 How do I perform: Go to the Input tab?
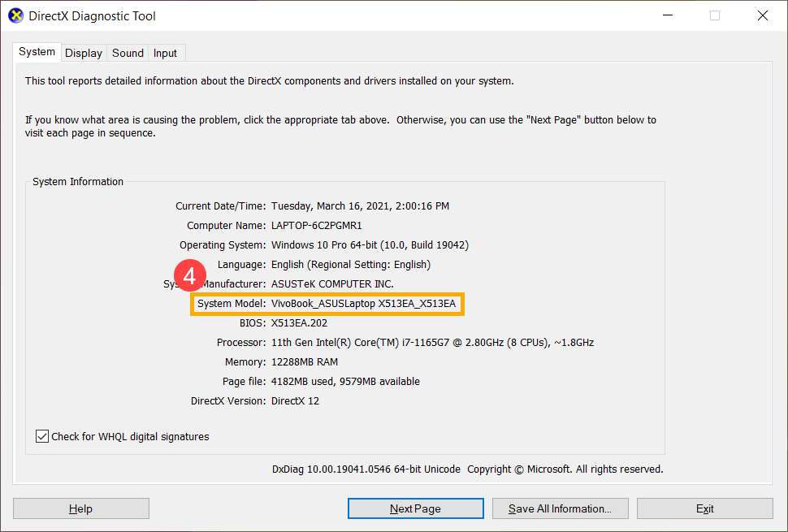165,53
